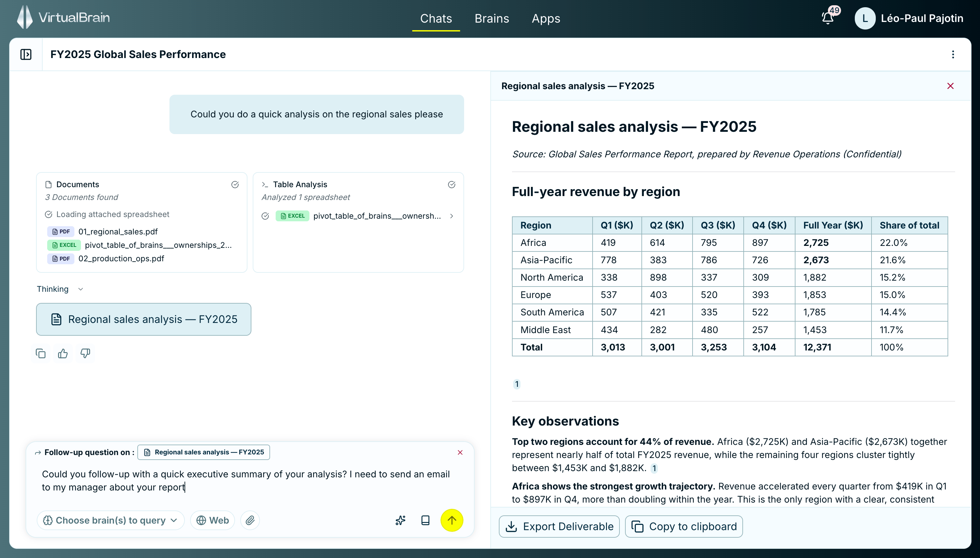Click Export Deliverable button
The width and height of the screenshot is (980, 558).
pyautogui.click(x=559, y=526)
